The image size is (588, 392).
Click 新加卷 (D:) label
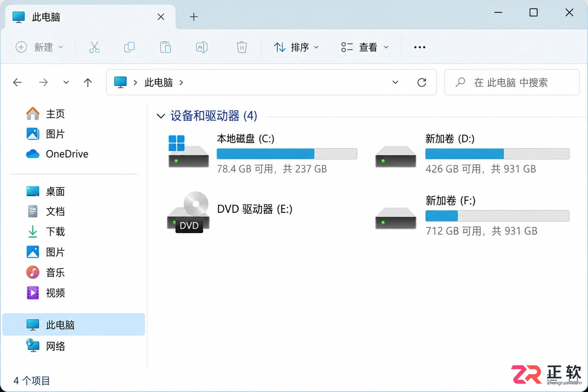(x=450, y=139)
